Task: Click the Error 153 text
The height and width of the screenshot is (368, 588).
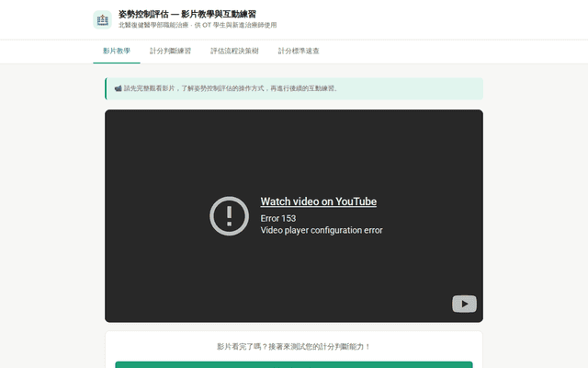Action: click(x=278, y=219)
